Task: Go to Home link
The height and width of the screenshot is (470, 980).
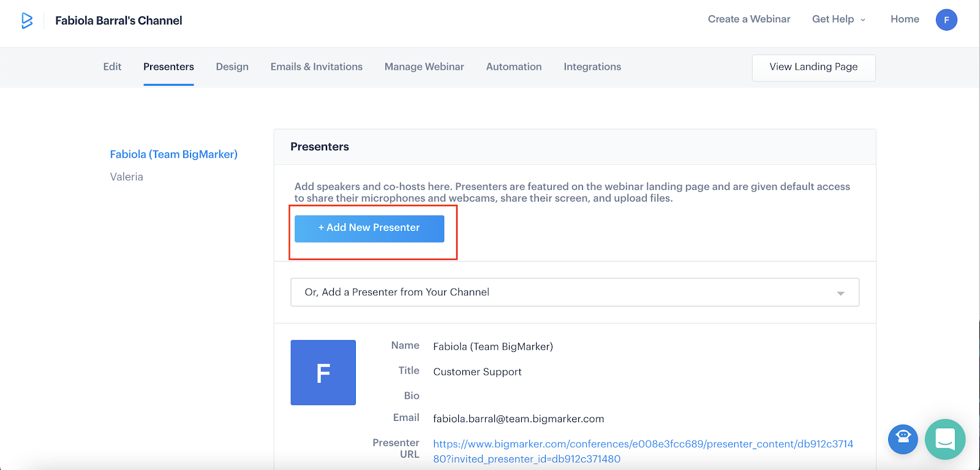Action: (905, 19)
